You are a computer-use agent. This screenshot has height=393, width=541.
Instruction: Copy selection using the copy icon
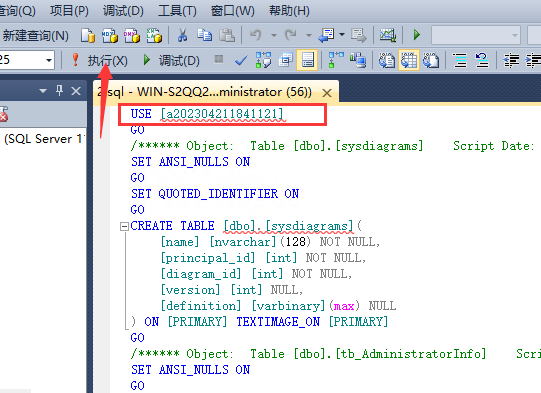205,35
